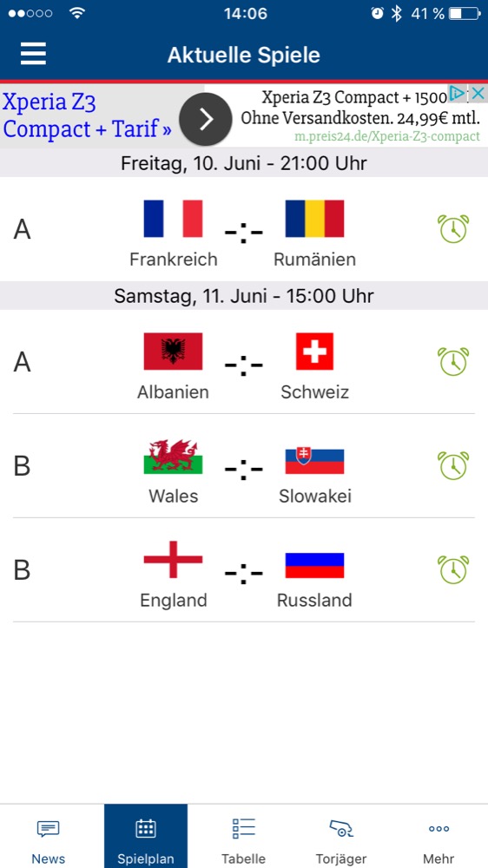The width and height of the screenshot is (488, 868).
Task: Close the Xperia ad banner
Action: coord(478,93)
